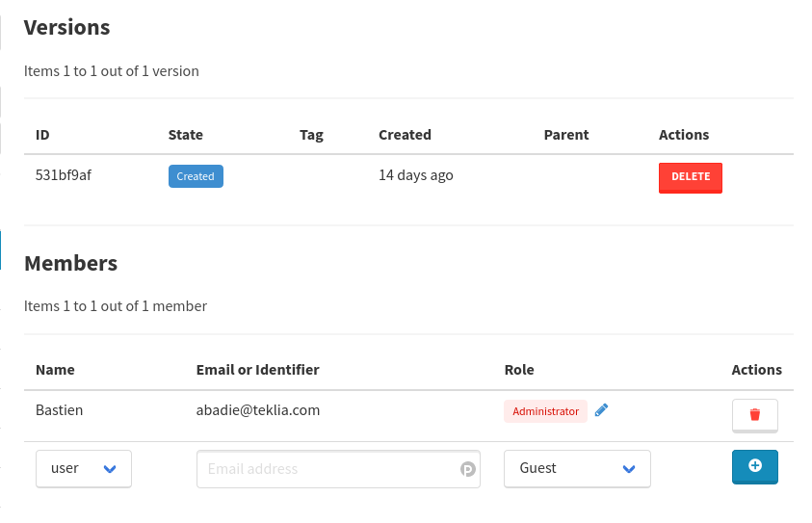Click the trash icon to remove Bastien
812x523 pixels.
tap(755, 415)
